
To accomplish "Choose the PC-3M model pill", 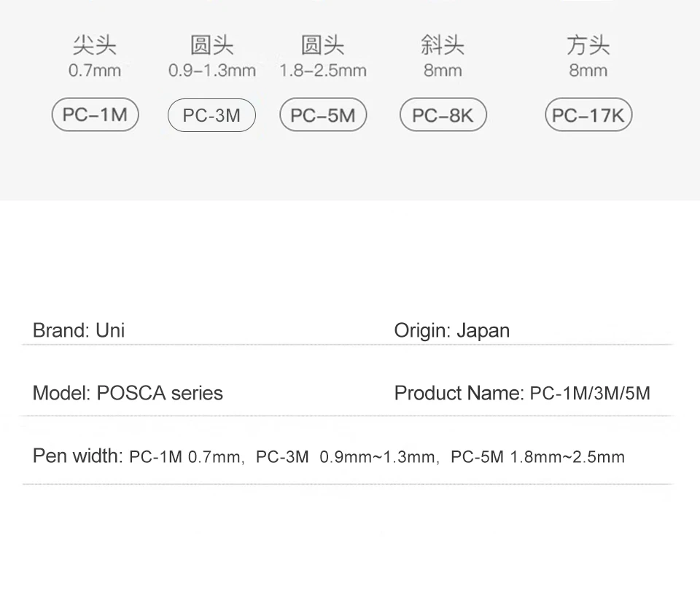I will point(211,116).
